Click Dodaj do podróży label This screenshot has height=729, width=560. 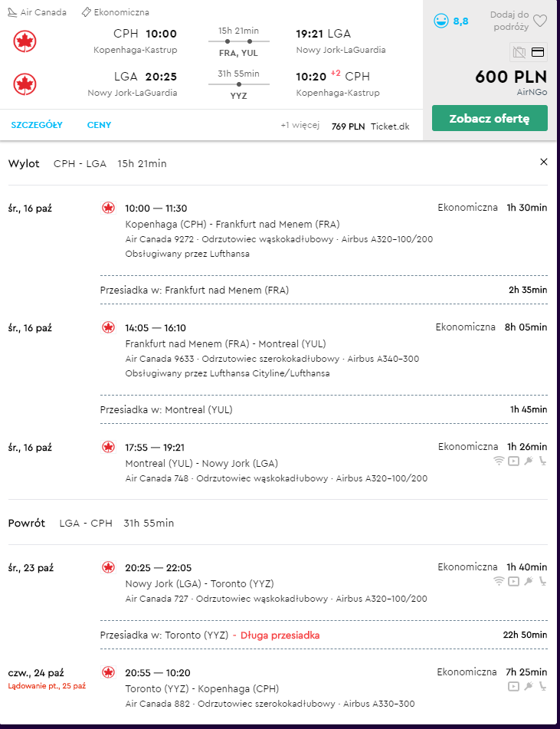509,21
